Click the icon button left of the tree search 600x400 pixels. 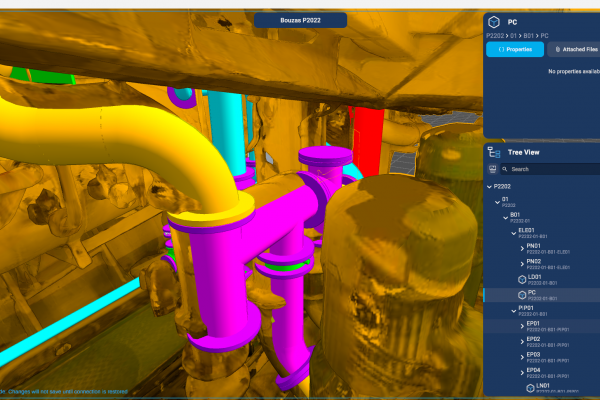click(492, 169)
